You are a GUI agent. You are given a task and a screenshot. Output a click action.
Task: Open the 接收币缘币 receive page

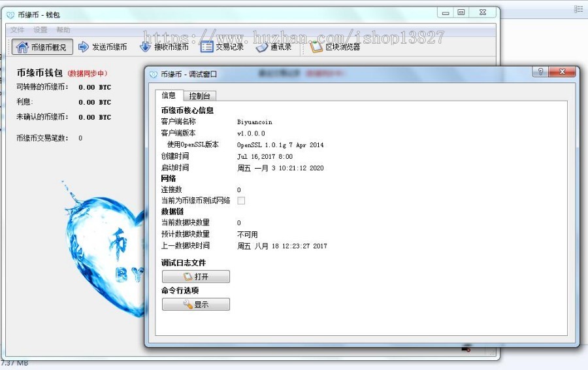(x=164, y=47)
